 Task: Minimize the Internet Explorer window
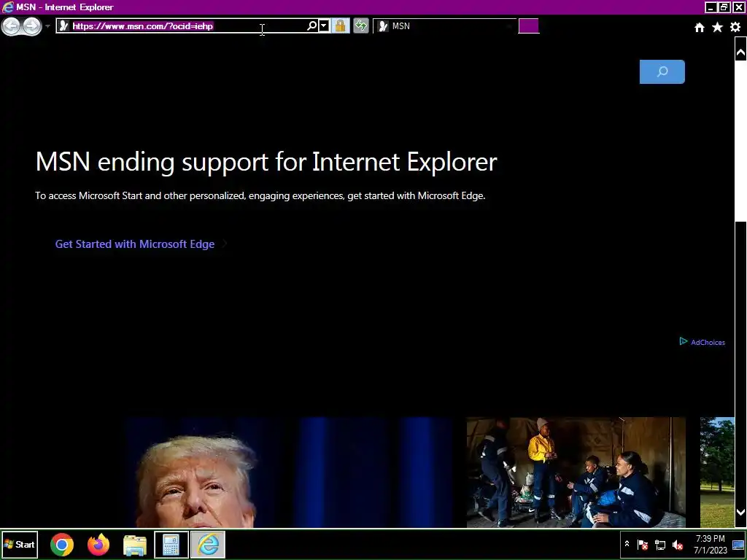[711, 7]
